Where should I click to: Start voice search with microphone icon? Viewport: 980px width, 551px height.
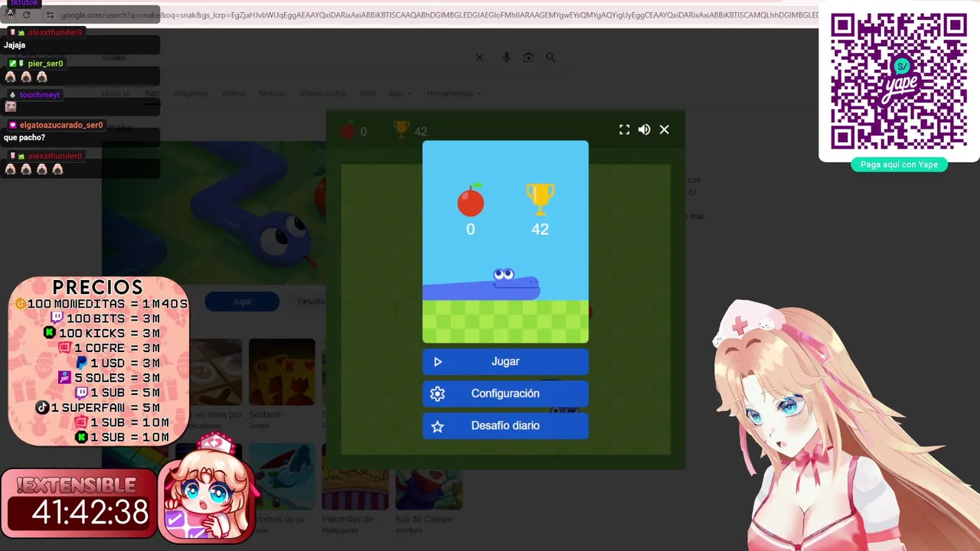506,57
